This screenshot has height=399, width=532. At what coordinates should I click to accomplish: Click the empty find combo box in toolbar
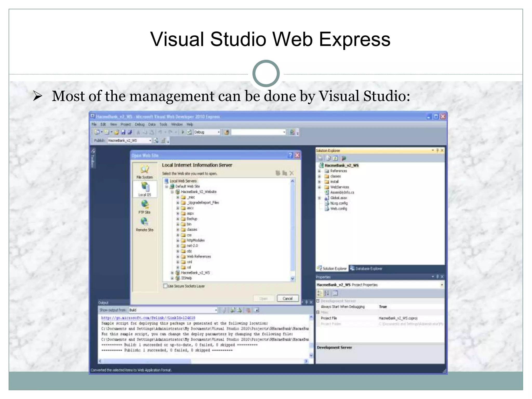pyautogui.click(x=258, y=132)
